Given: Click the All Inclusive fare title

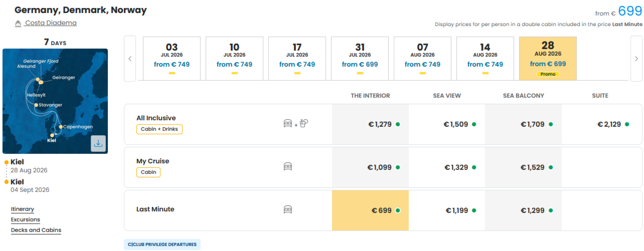Looking at the screenshot, I should point(156,118).
